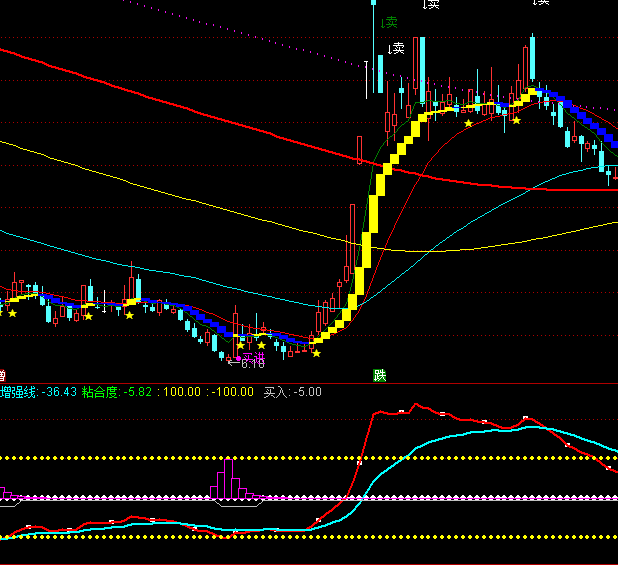The image size is (618, 565).
Task: Click the -100.00 parameter value
Action: pyautogui.click(x=232, y=392)
